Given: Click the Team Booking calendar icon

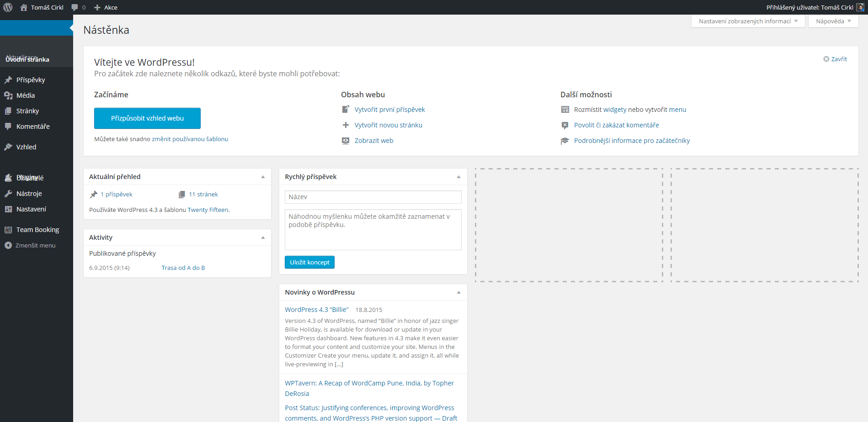Looking at the screenshot, I should pyautogui.click(x=8, y=230).
